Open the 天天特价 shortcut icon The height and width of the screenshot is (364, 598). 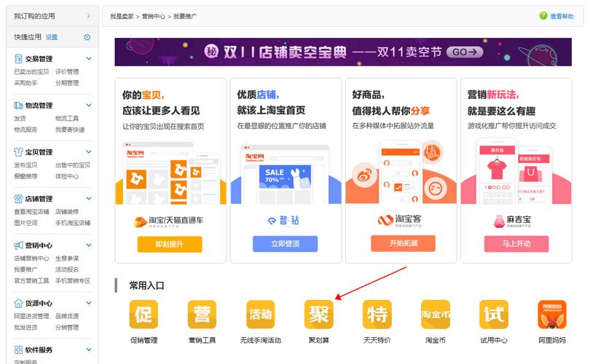coord(377,314)
